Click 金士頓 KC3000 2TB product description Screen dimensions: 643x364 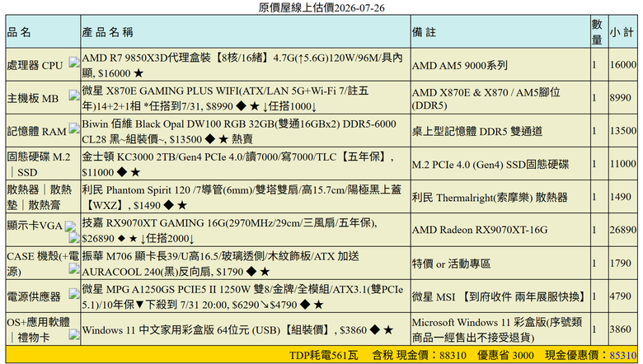tap(238, 164)
